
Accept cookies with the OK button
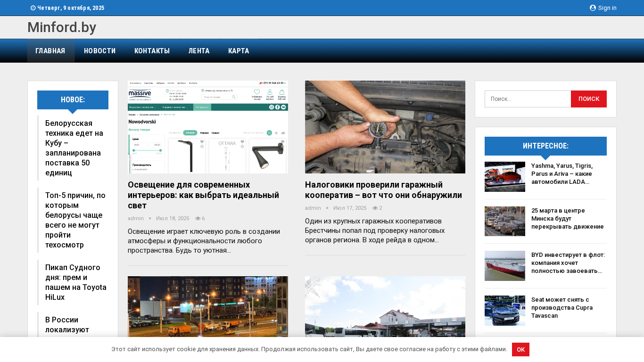pos(520,349)
